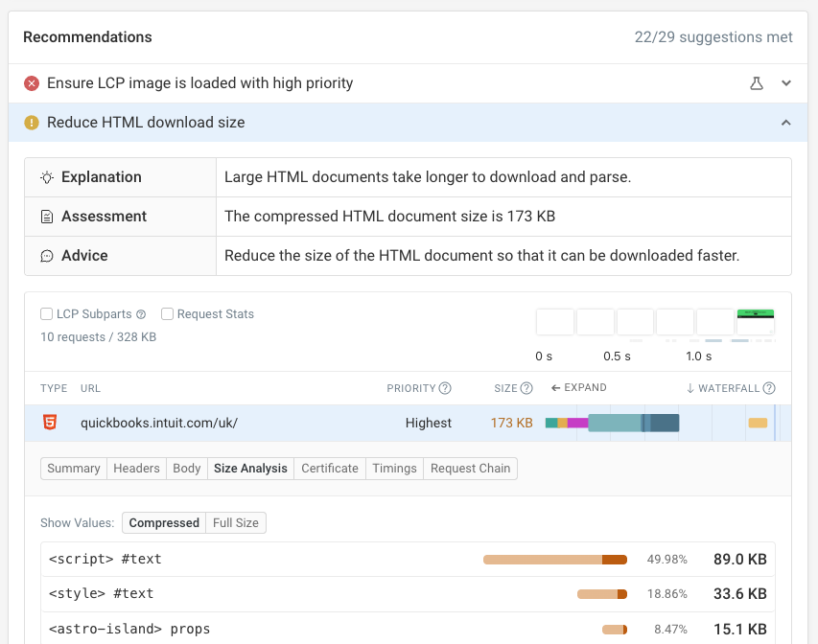Click the lightbulb icon next to Explanation

(x=45, y=177)
